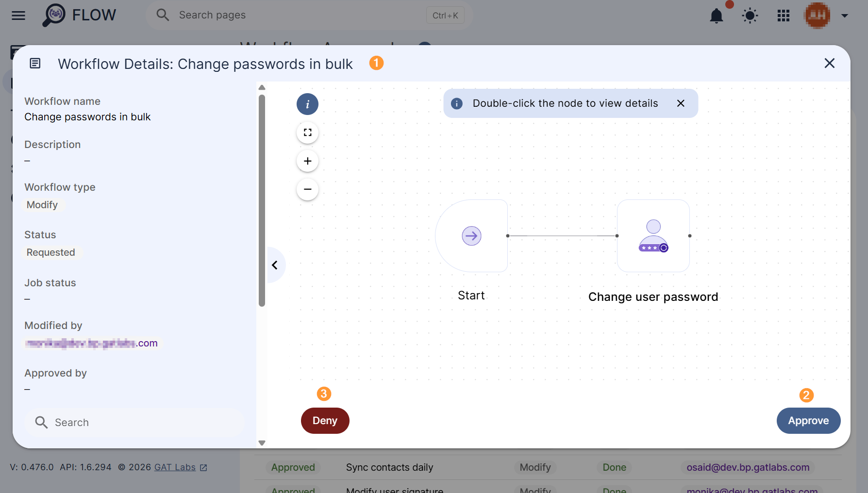
Task: Open the apps grid launcher
Action: click(784, 16)
